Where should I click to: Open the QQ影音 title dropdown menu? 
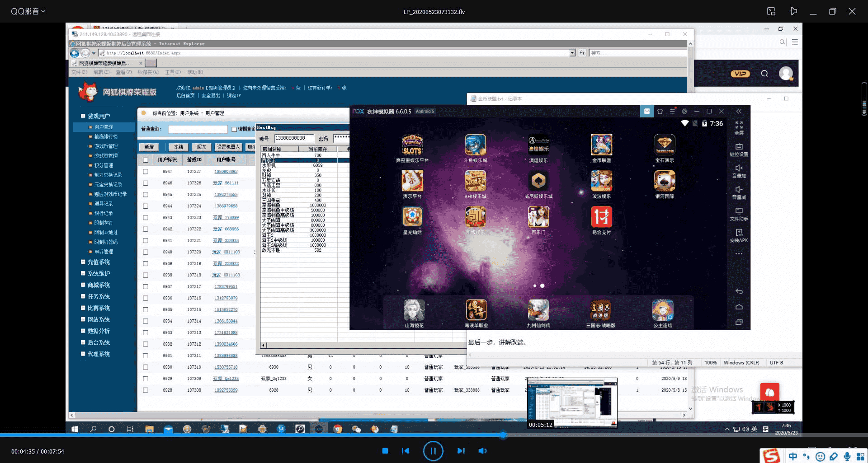click(x=28, y=11)
